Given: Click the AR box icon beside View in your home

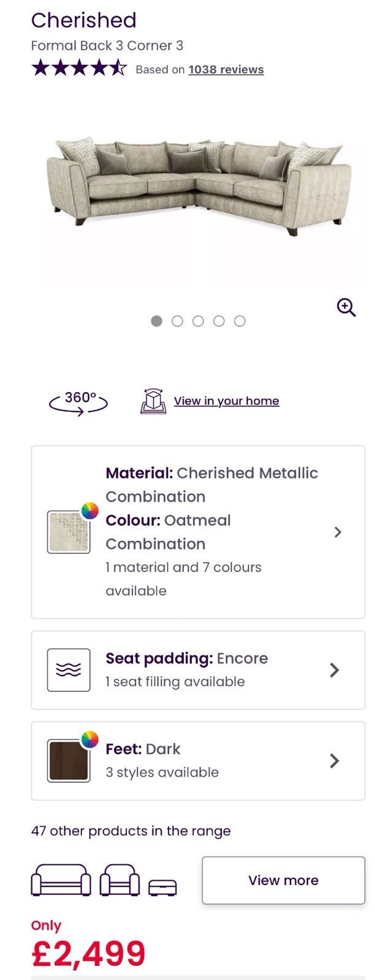Looking at the screenshot, I should pyautogui.click(x=153, y=401).
